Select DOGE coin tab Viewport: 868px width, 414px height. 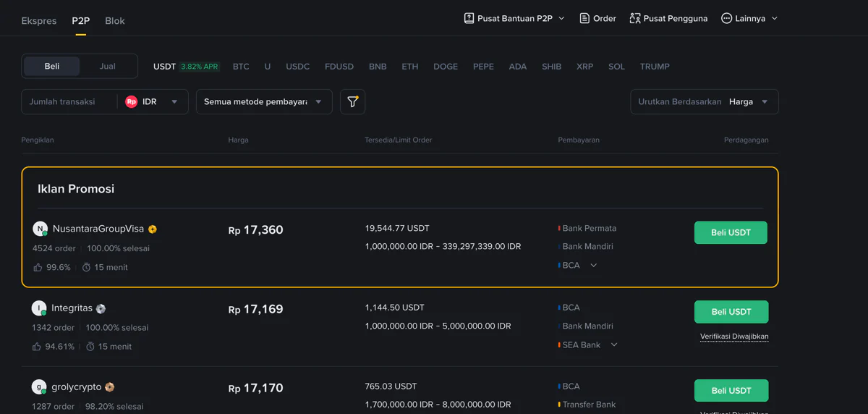(x=446, y=67)
